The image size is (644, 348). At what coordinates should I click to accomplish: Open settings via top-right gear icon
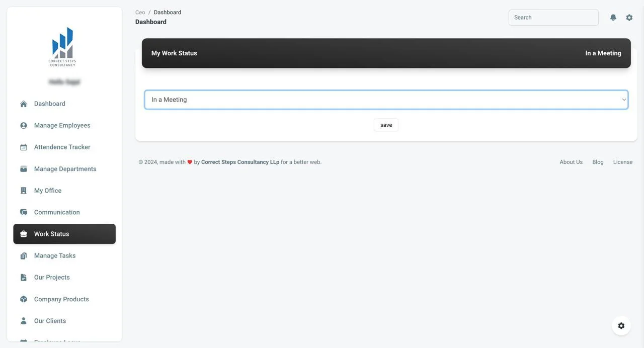point(629,18)
